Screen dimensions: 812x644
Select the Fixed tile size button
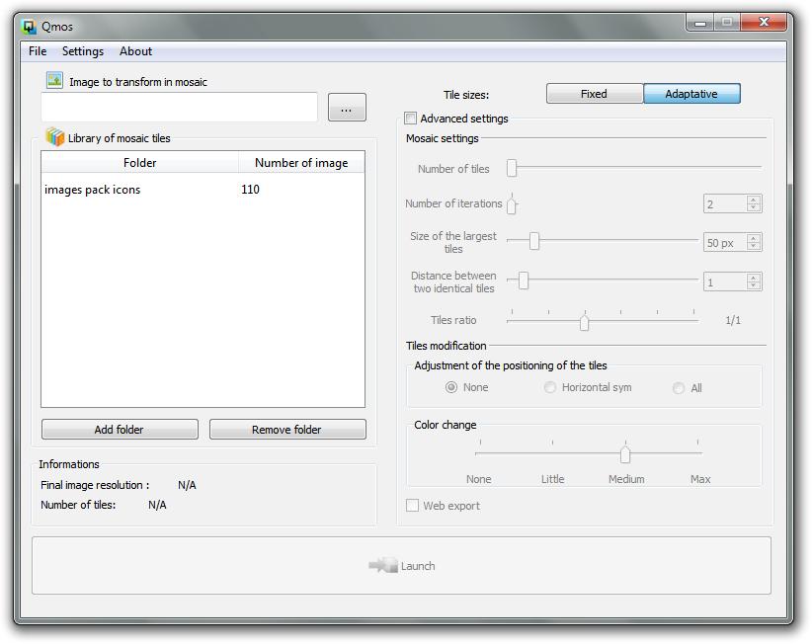[595, 94]
